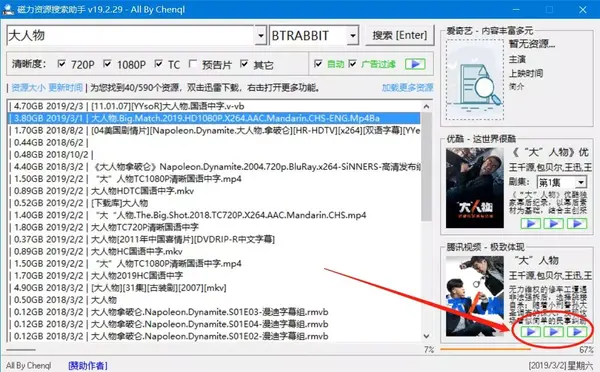Click the 爱奇艺 placeholder search document image
The image size is (600, 372).
(475, 80)
